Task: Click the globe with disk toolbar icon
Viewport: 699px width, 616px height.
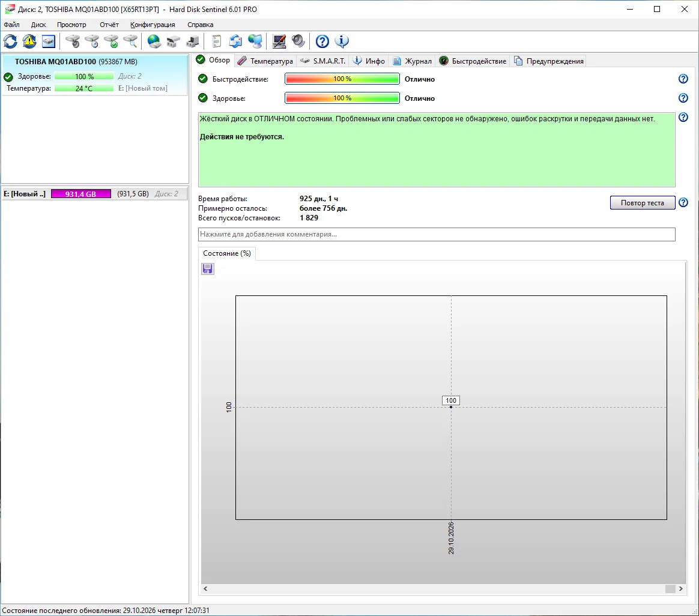Action: (x=154, y=41)
